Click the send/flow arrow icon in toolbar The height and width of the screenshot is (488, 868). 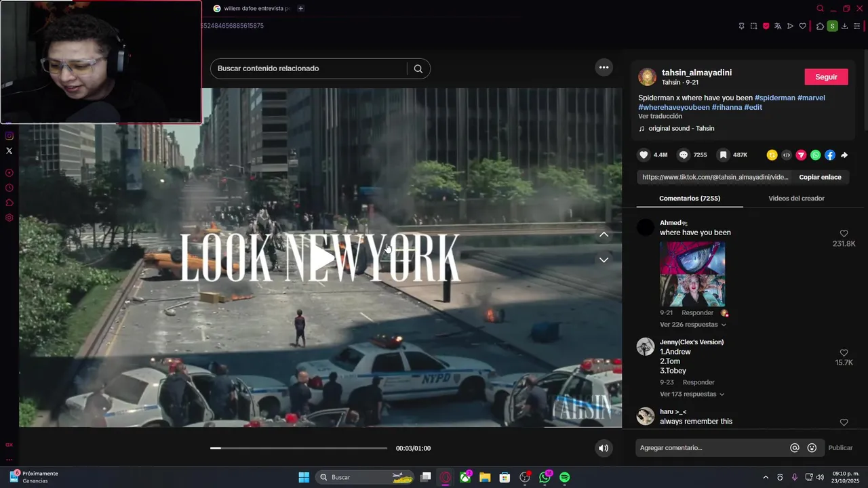tap(790, 26)
